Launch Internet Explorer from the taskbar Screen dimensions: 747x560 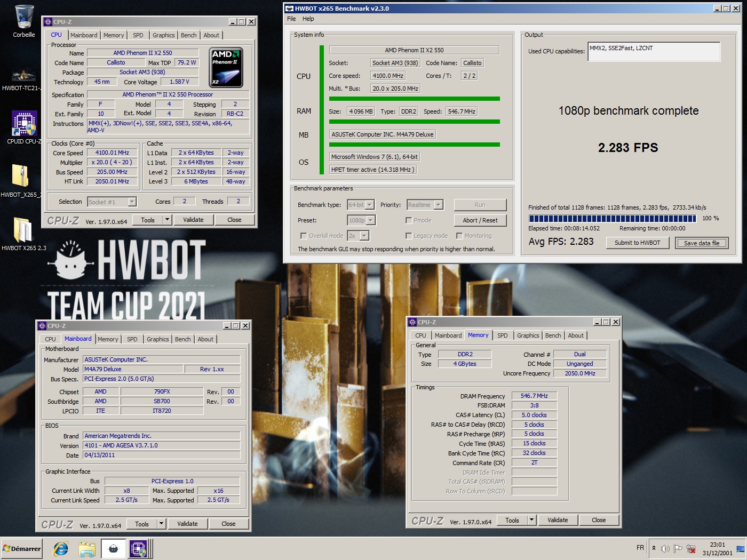pos(61,548)
